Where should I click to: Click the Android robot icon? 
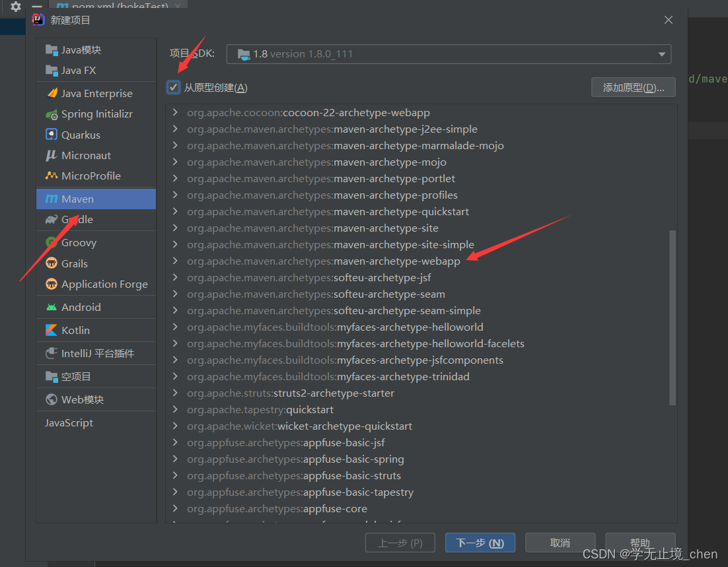[52, 307]
